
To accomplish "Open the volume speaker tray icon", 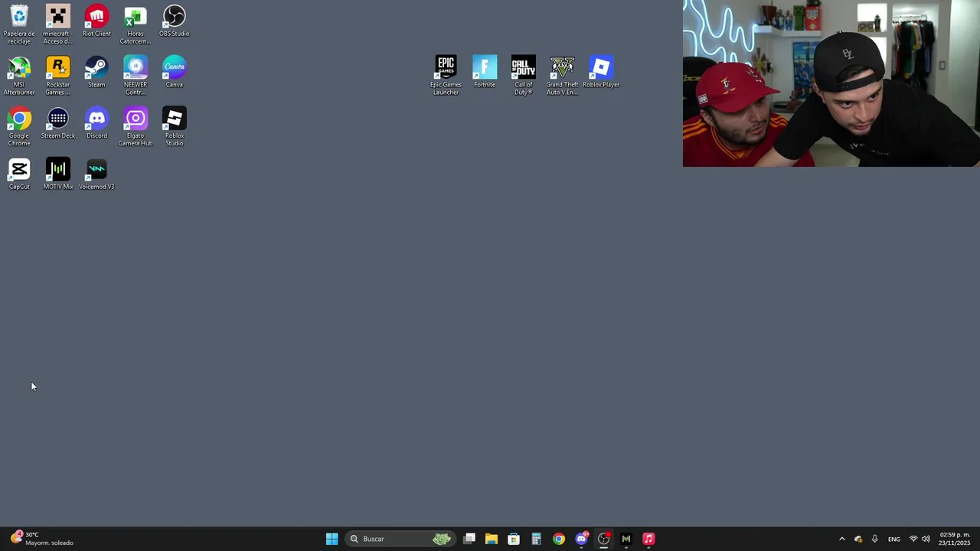I will [x=926, y=539].
